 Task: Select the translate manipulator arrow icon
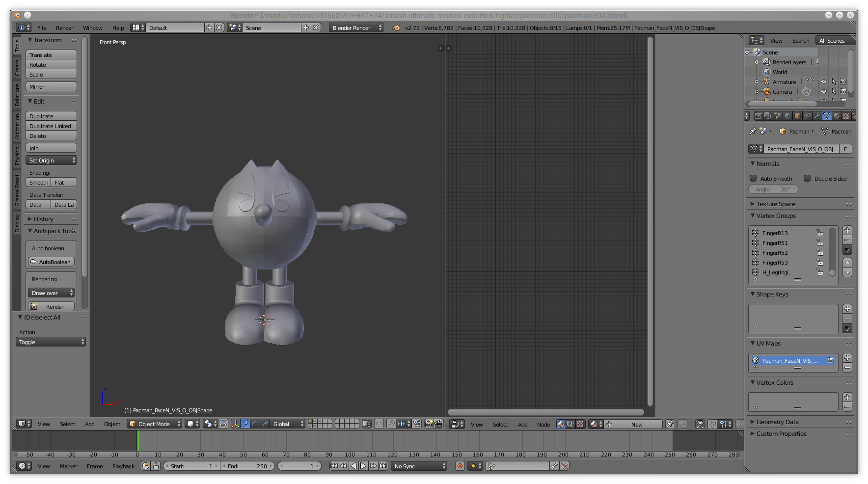coord(245,424)
